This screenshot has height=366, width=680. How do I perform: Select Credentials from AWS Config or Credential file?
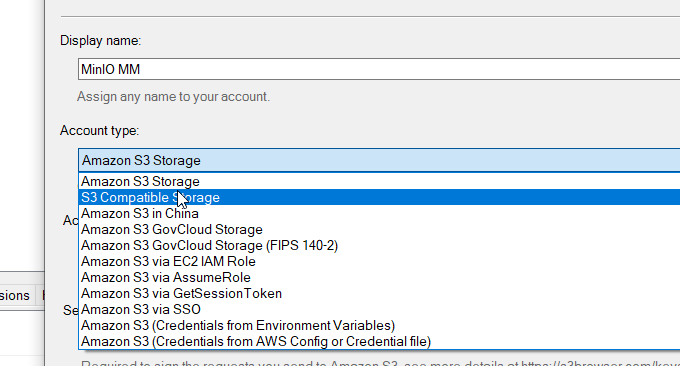(x=379, y=342)
